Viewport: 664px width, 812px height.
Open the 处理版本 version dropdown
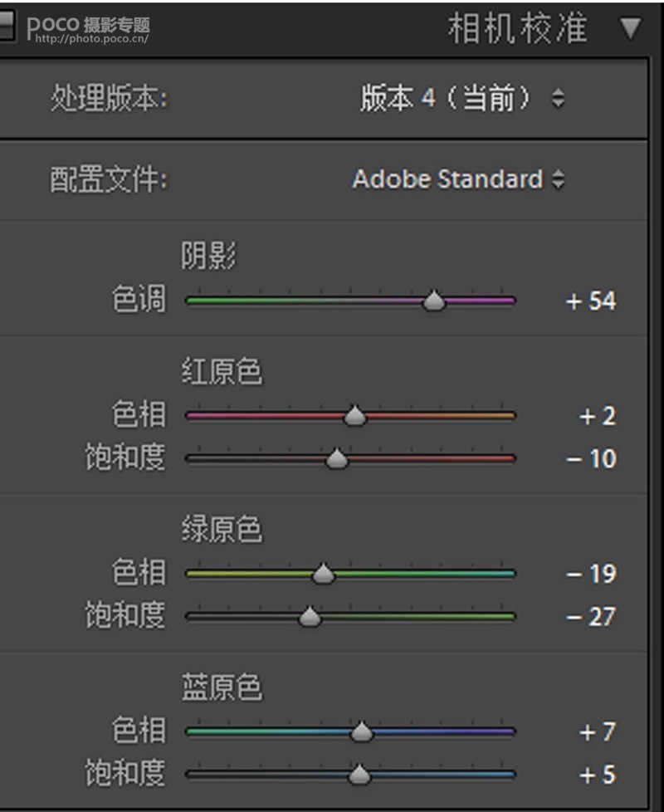tap(461, 98)
